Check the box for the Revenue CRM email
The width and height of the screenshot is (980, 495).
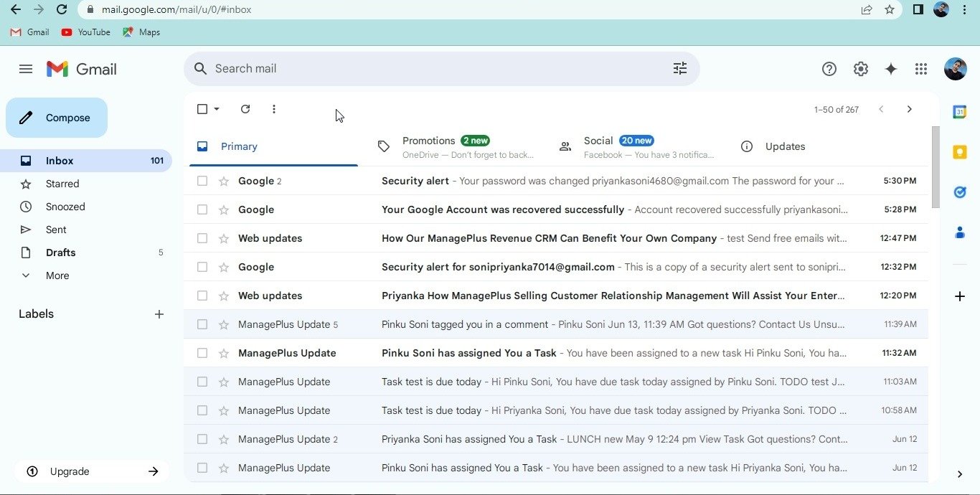[202, 238]
